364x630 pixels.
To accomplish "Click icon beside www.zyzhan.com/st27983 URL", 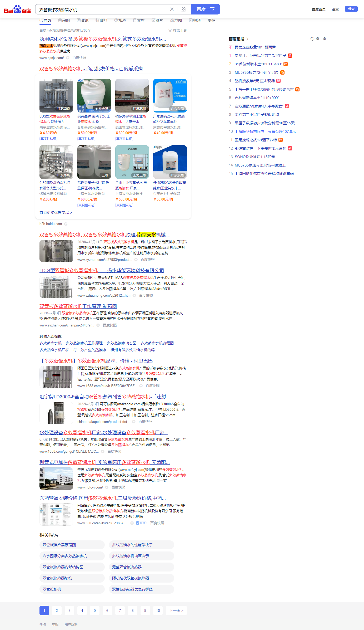I will (136, 260).
